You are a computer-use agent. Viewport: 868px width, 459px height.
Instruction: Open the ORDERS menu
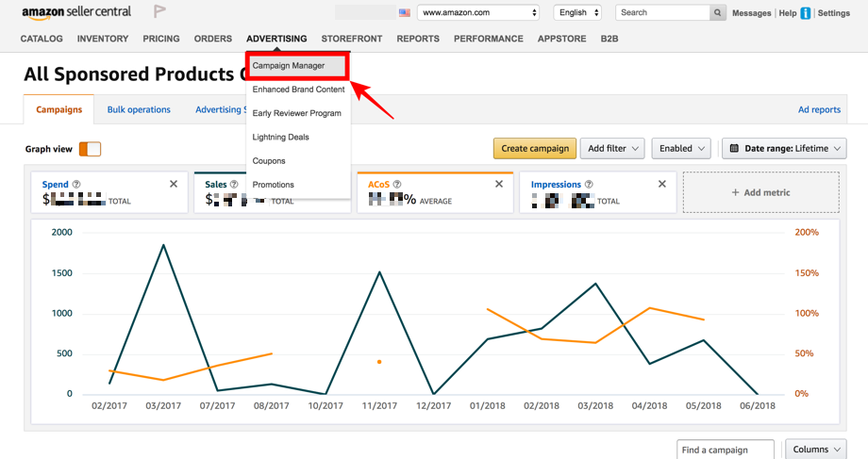[212, 39]
